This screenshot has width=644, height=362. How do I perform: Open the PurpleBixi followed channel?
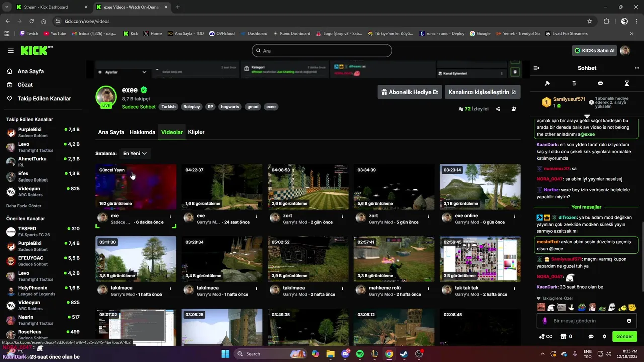pos(43,133)
